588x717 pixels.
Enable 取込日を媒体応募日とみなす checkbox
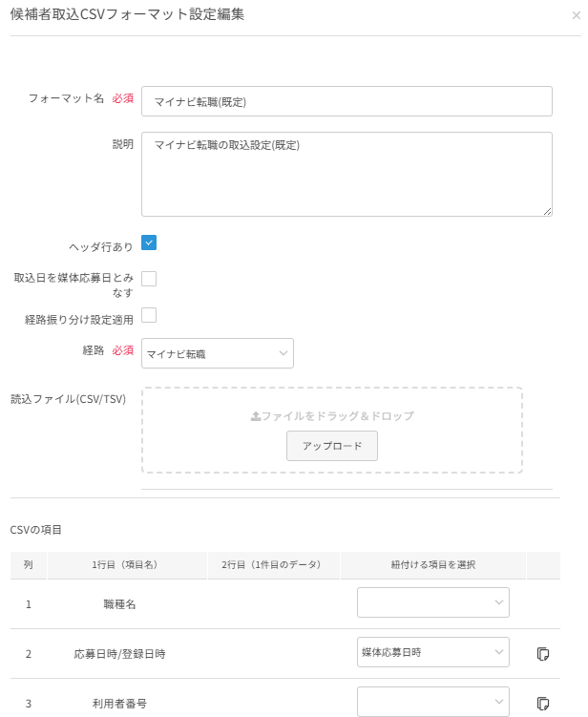pos(149,279)
